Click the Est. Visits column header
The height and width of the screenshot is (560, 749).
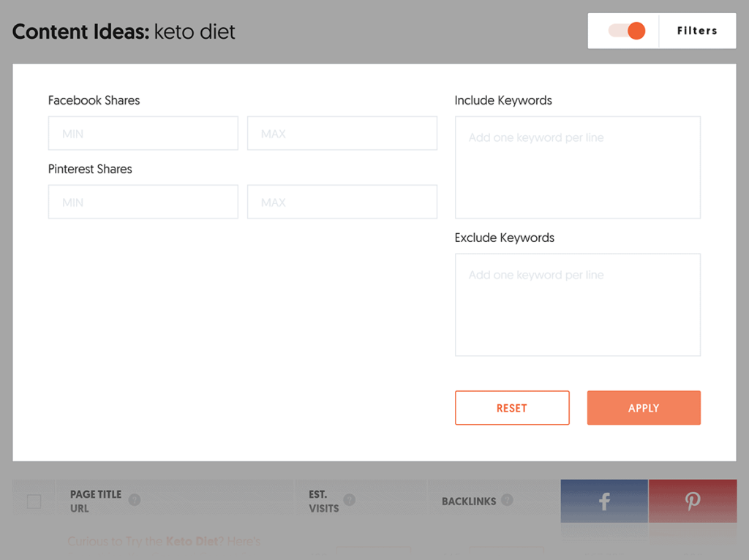[323, 501]
